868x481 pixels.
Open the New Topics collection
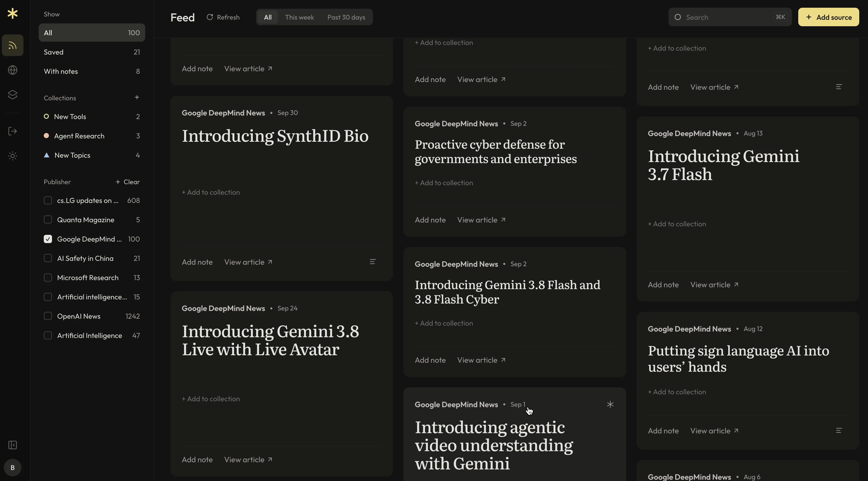click(x=92, y=155)
